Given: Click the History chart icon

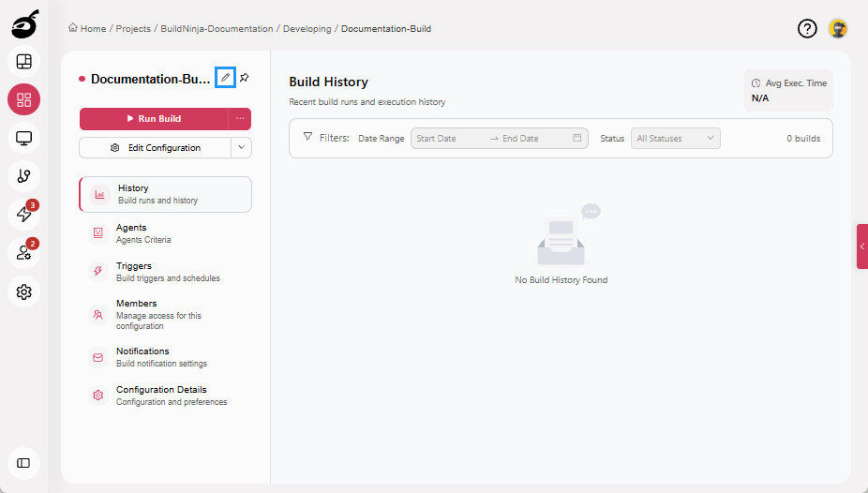Looking at the screenshot, I should tap(99, 194).
